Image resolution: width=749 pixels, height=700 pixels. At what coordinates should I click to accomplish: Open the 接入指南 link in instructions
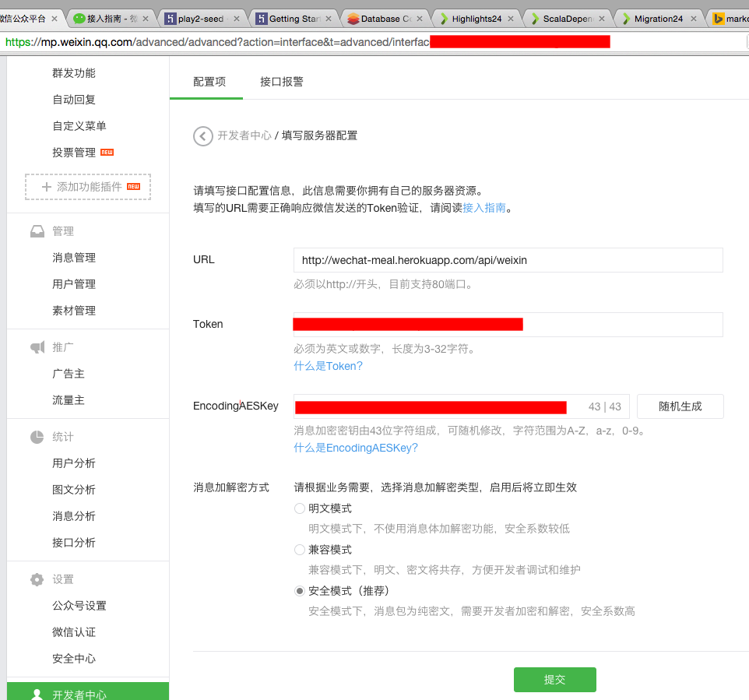pos(484,208)
